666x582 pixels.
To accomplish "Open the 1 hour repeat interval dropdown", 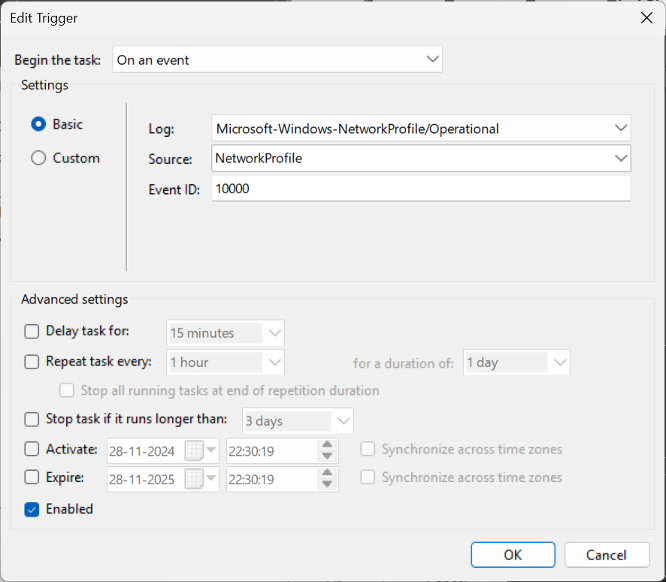I will tap(225, 362).
